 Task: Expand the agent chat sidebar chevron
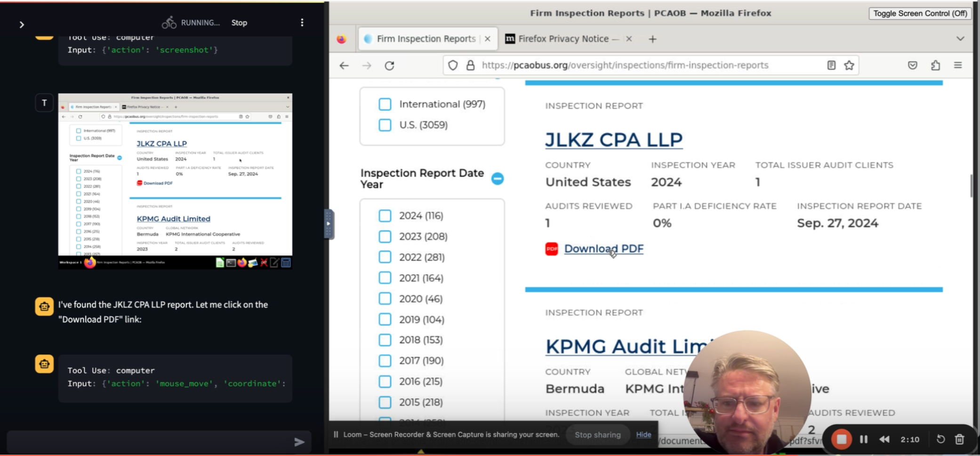(x=22, y=24)
